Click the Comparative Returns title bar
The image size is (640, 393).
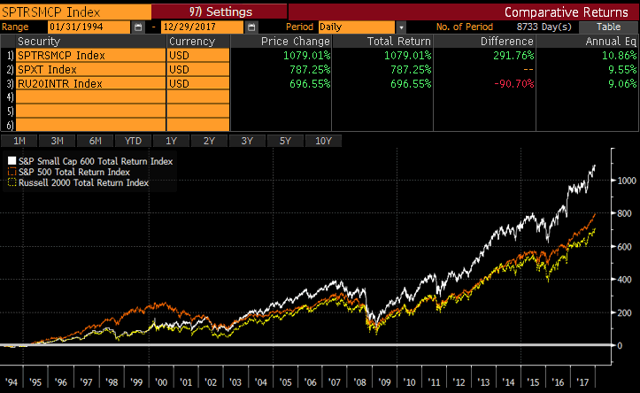click(x=464, y=12)
